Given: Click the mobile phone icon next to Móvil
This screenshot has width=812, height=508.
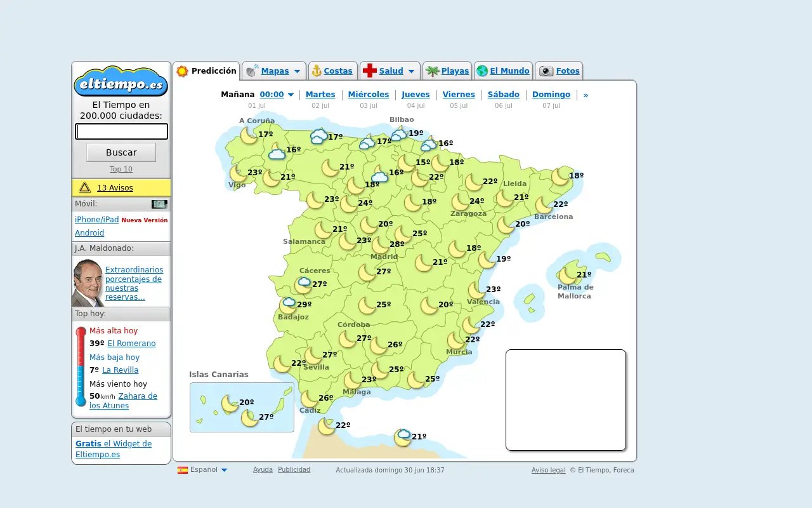Looking at the screenshot, I should pos(159,204).
